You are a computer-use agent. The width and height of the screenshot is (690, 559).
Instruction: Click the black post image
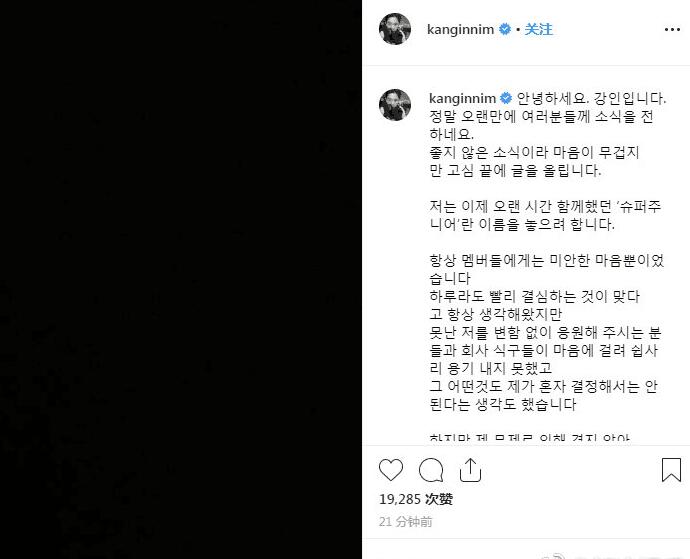[181, 280]
